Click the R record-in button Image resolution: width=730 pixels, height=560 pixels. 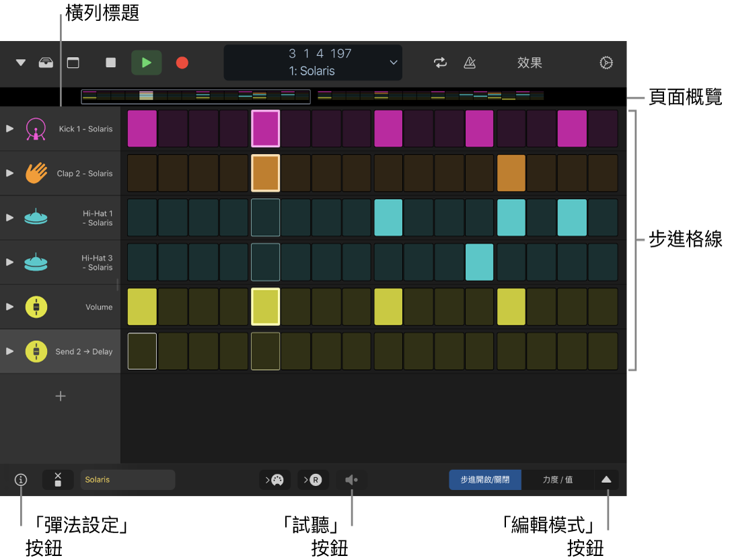tap(313, 479)
